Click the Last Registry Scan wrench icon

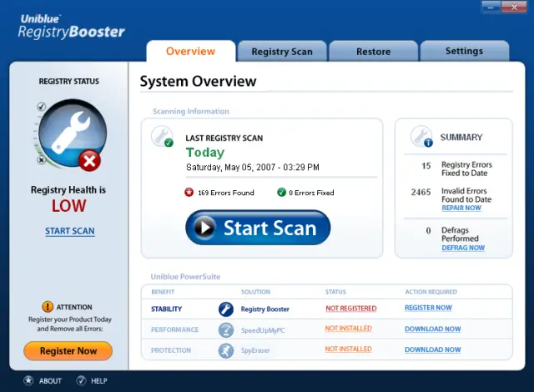(x=163, y=137)
